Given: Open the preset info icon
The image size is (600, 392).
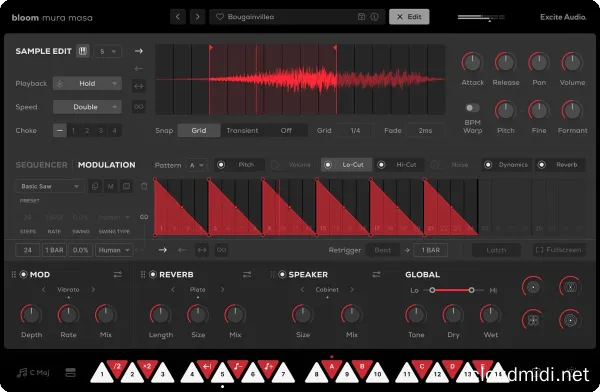Looking at the screenshot, I should pyautogui.click(x=374, y=17).
